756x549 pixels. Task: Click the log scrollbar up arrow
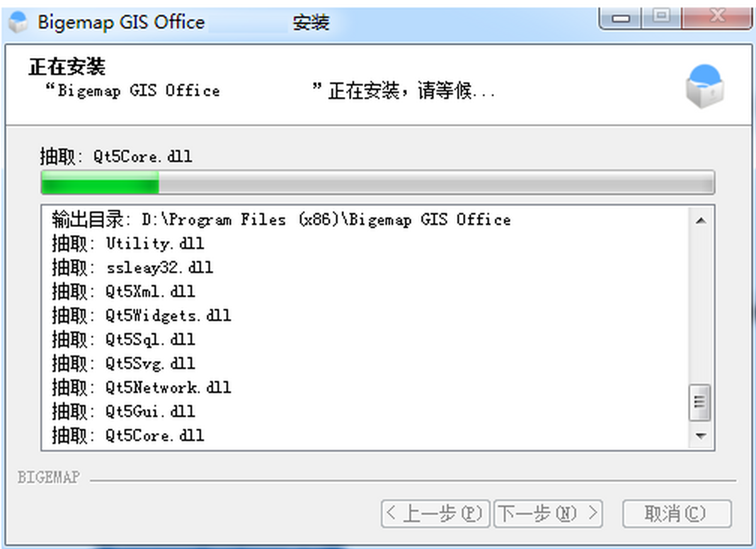click(701, 221)
